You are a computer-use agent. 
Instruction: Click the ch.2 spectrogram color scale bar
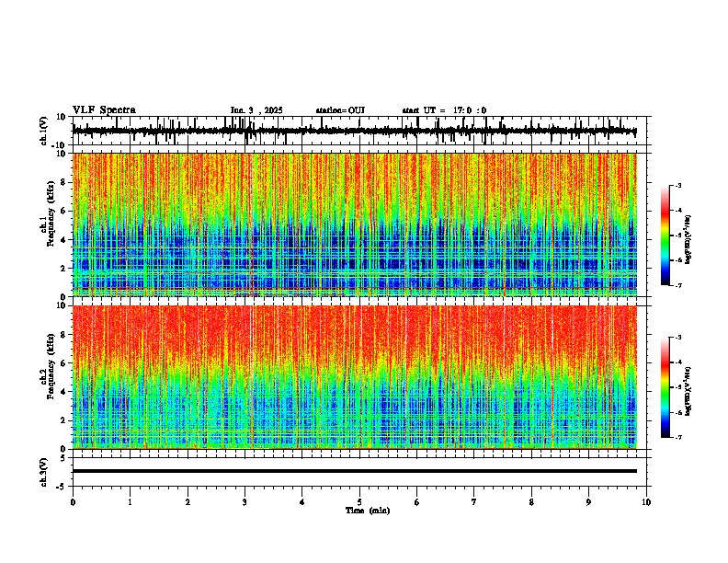665,387
